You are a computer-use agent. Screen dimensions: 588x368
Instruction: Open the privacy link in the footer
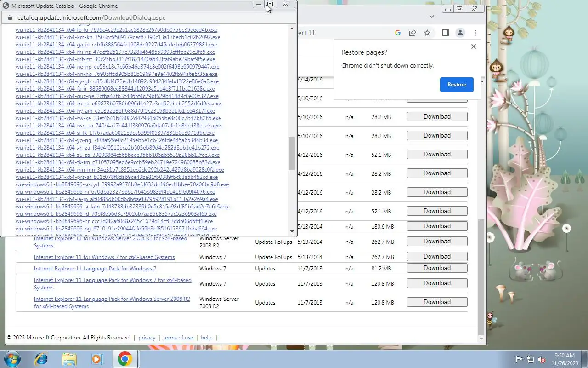click(147, 338)
